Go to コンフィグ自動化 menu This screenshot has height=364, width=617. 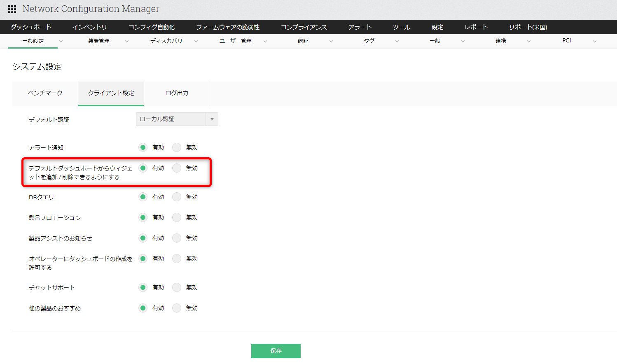(152, 27)
